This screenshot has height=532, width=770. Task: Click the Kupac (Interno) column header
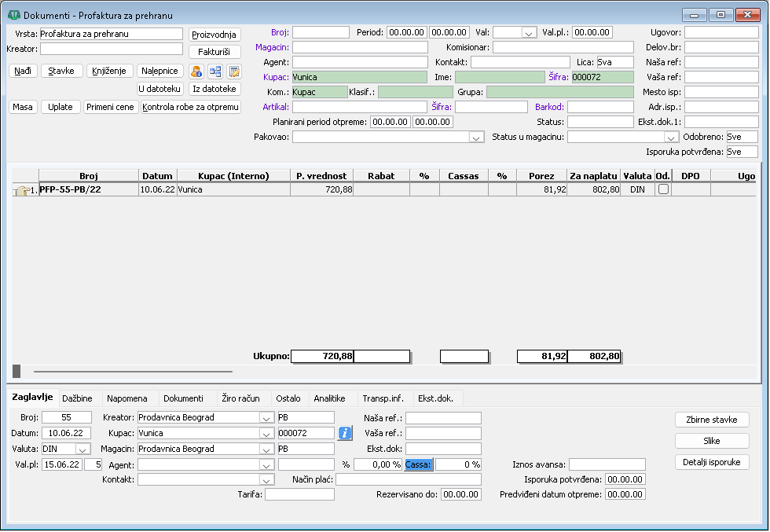click(234, 176)
